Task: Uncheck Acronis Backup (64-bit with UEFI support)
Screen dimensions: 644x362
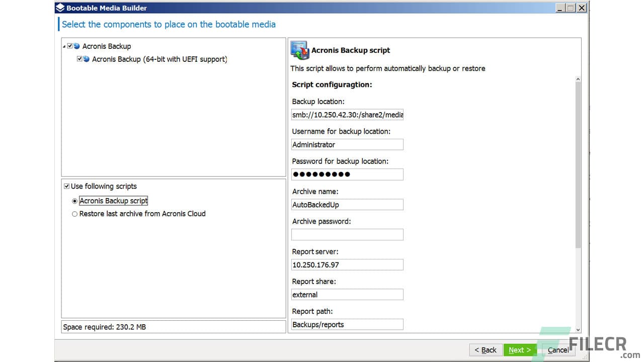Action: click(x=79, y=59)
